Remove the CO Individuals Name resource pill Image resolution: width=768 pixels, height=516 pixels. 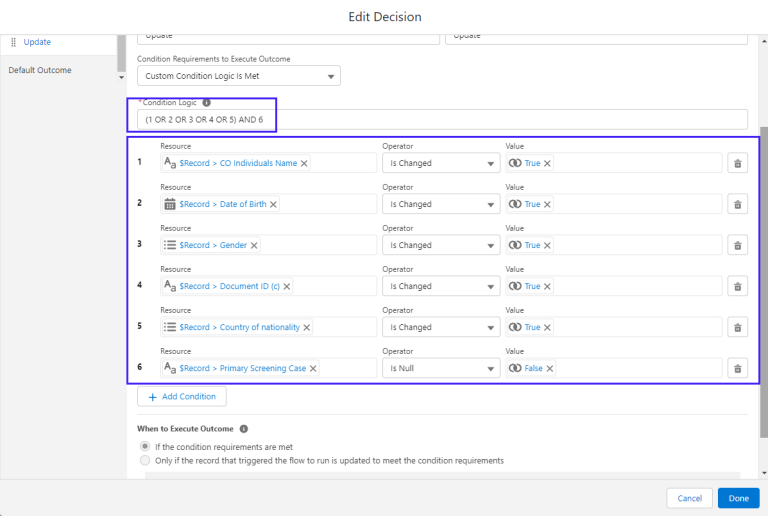pos(304,164)
